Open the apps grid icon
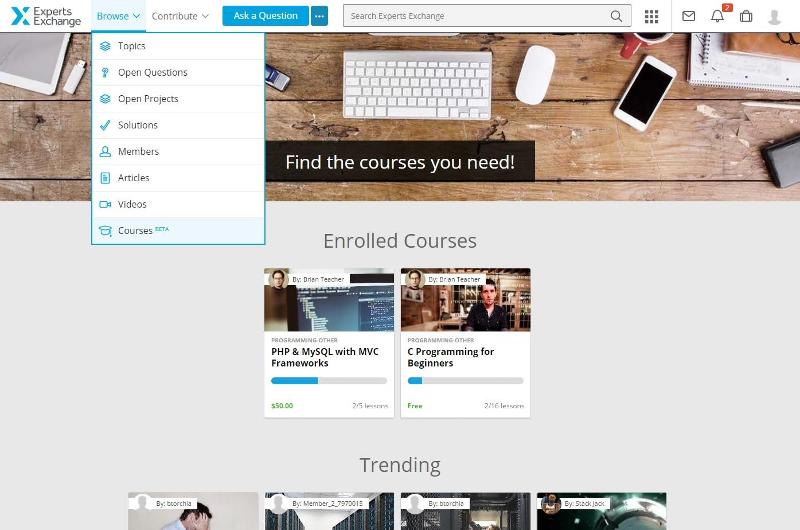The width and height of the screenshot is (800, 530). [651, 16]
